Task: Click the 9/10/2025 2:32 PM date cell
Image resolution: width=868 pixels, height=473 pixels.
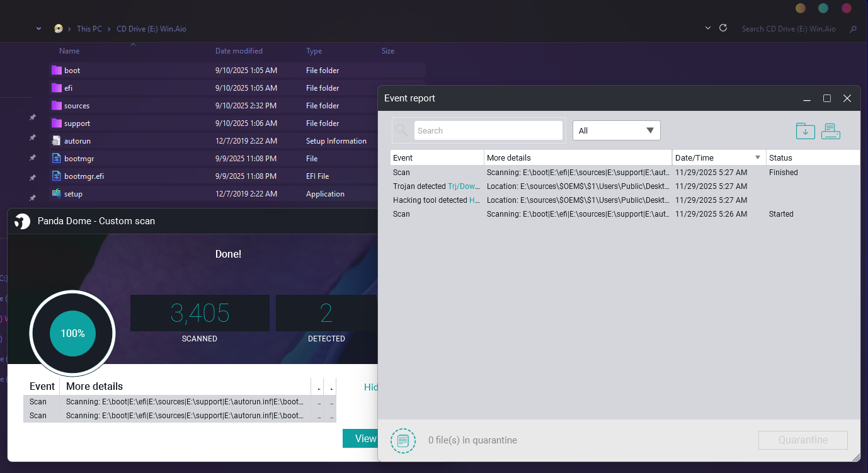Action: coord(246,106)
